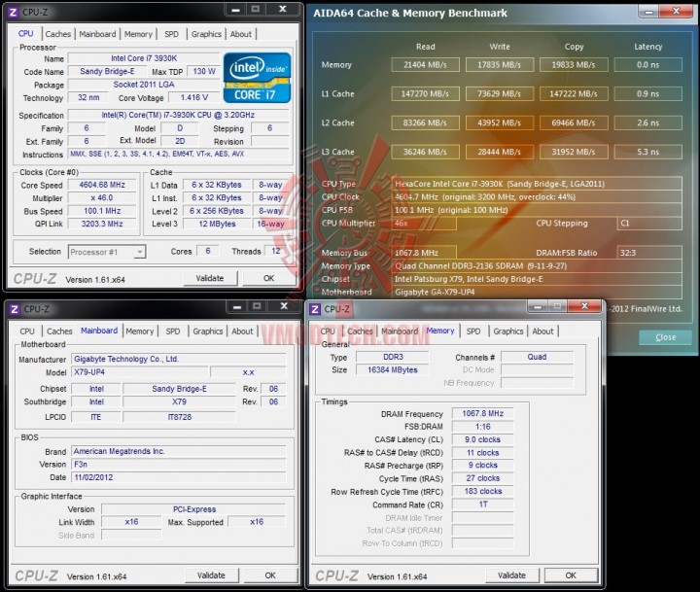This screenshot has width=700, height=592.
Task: Click the Command Rate 1T value
Action: [482, 505]
